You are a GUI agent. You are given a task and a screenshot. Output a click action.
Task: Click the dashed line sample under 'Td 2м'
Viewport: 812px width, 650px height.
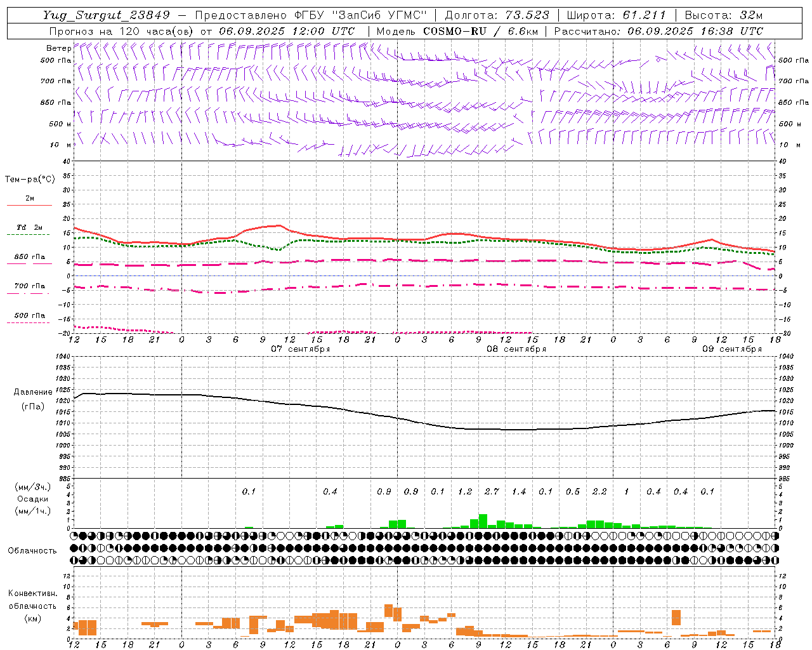click(x=29, y=235)
